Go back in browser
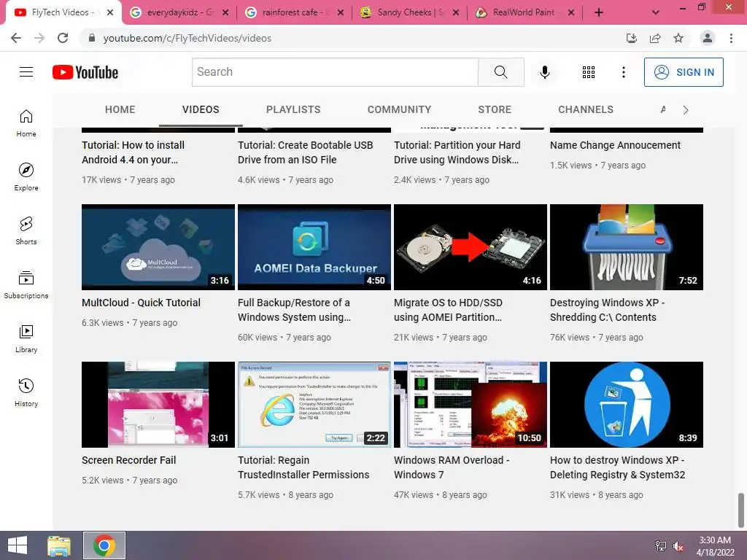Viewport: 747px width, 560px height. (16, 38)
